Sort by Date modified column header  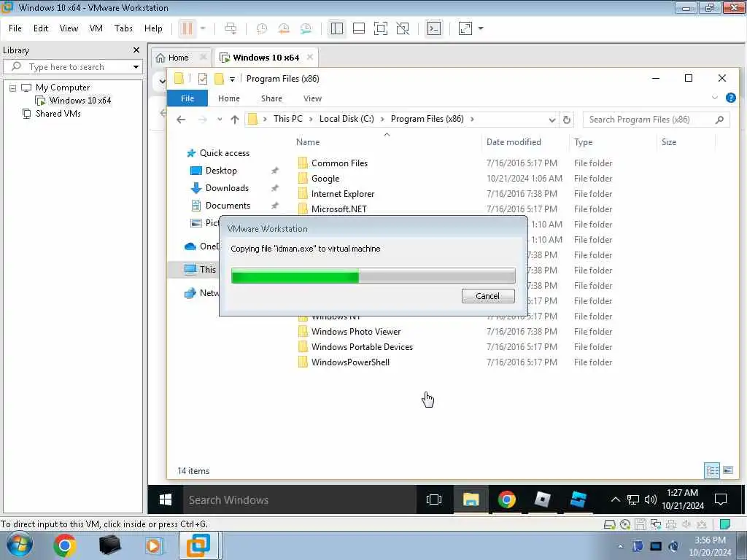pos(514,142)
